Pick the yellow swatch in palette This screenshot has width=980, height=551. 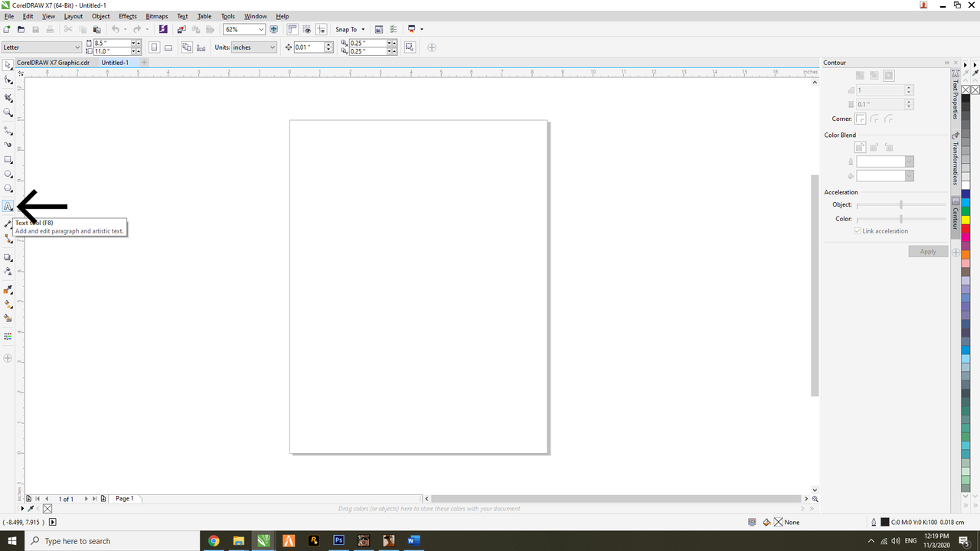point(965,220)
